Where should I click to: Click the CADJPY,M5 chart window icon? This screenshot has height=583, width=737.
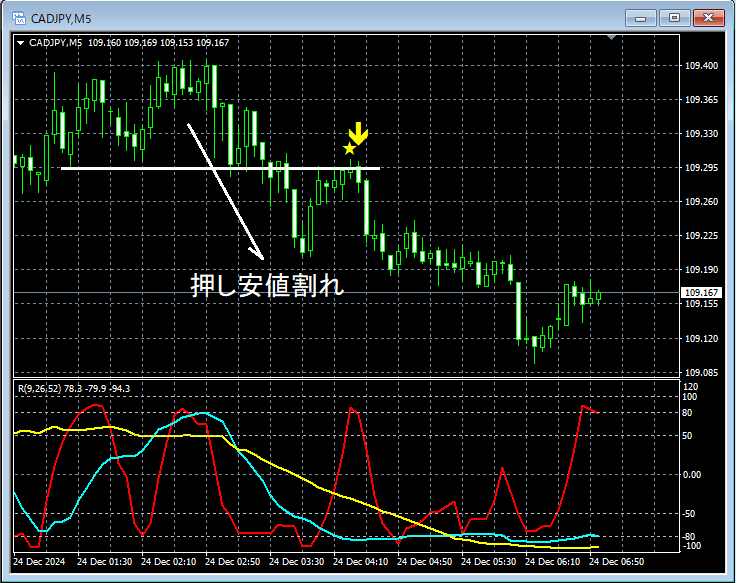coord(19,18)
